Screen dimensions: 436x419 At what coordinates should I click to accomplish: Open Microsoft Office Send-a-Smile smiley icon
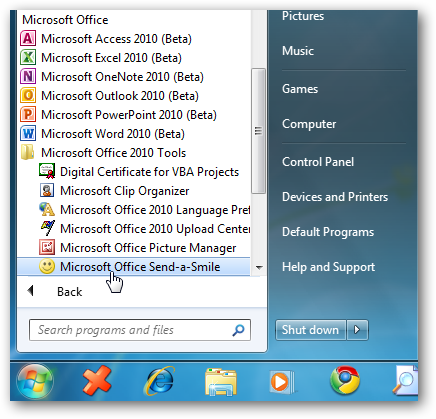point(47,267)
